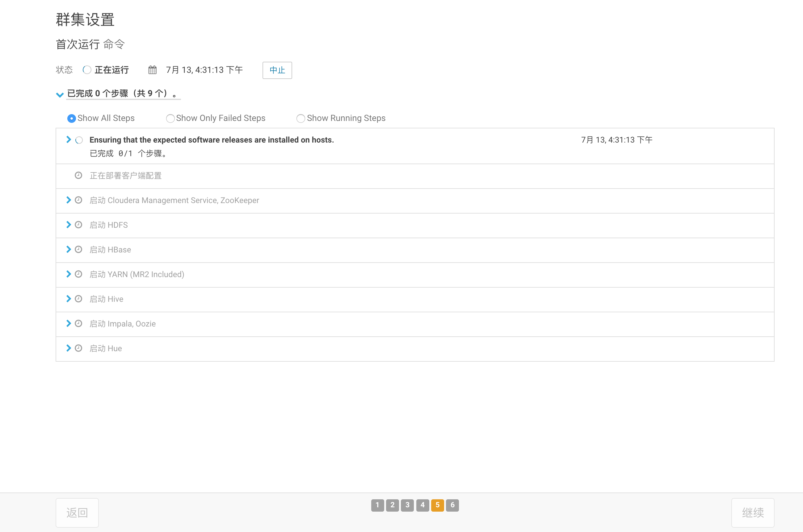Collapse the 已完成 0 个步骤 summary chevron
The image size is (803, 532).
pyautogui.click(x=60, y=94)
